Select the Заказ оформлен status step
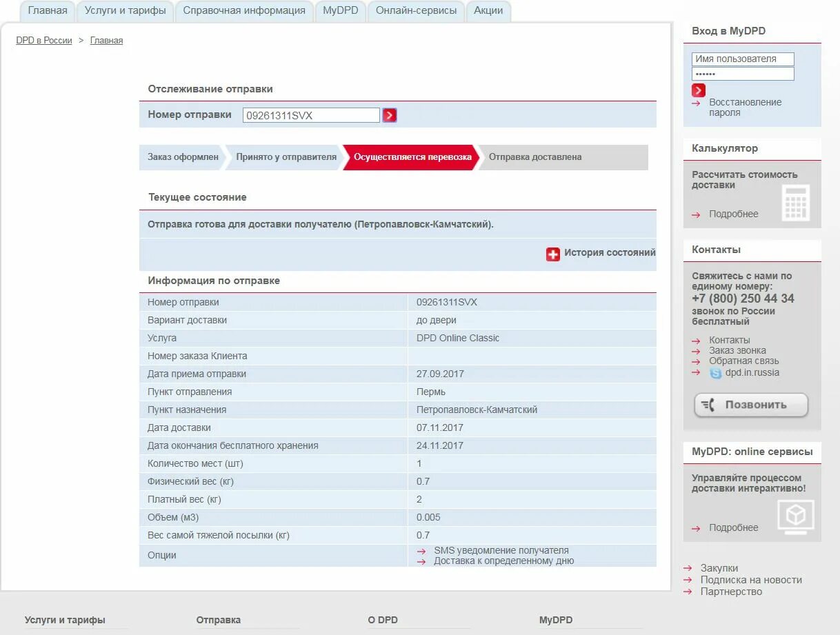The width and height of the screenshot is (840, 635). (x=183, y=157)
